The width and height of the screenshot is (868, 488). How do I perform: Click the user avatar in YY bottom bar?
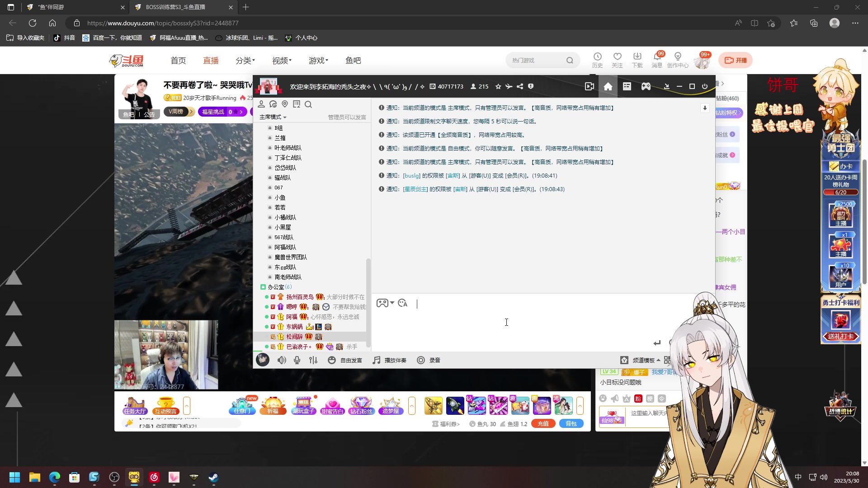pyautogui.click(x=263, y=360)
